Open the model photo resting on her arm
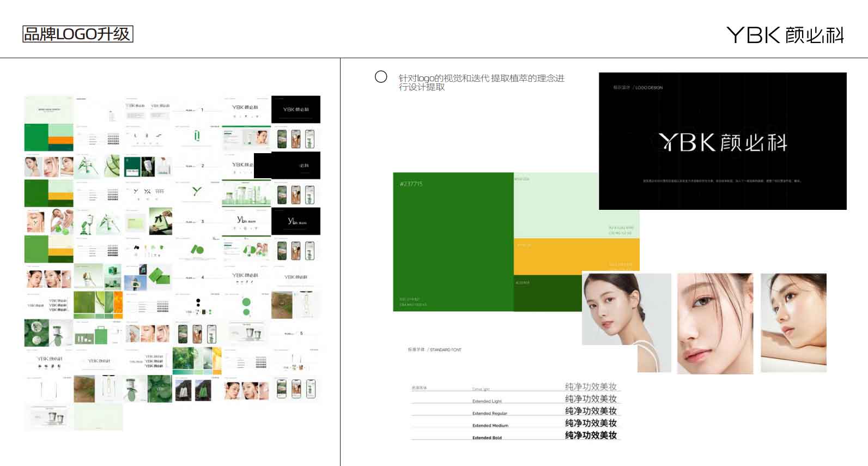The width and height of the screenshot is (868, 466). [x=793, y=323]
